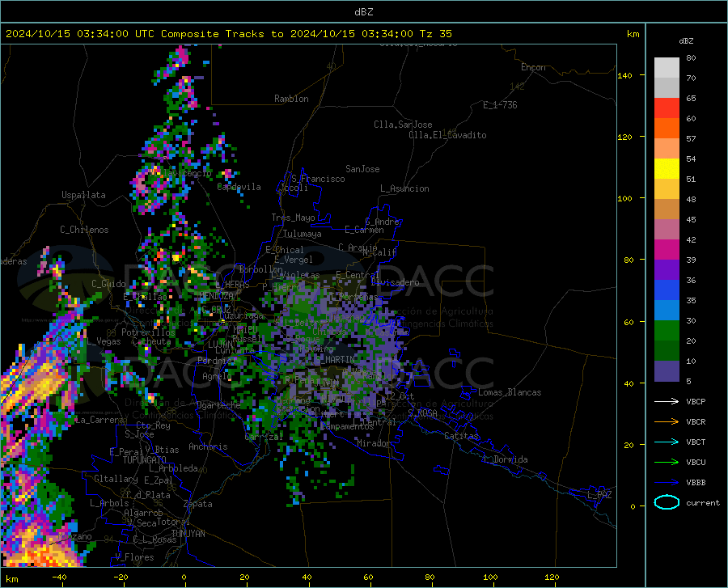Screen dimensions: 728x588
Task: Click the 140 km tick on right axis
Action: [x=625, y=75]
